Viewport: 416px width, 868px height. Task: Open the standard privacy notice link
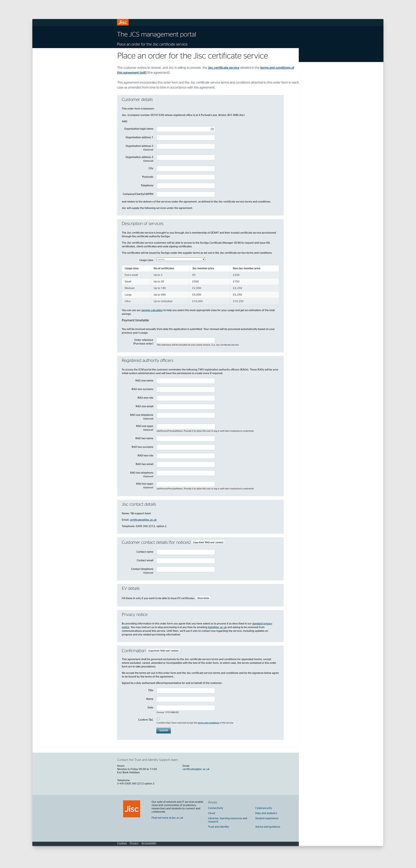197,625
